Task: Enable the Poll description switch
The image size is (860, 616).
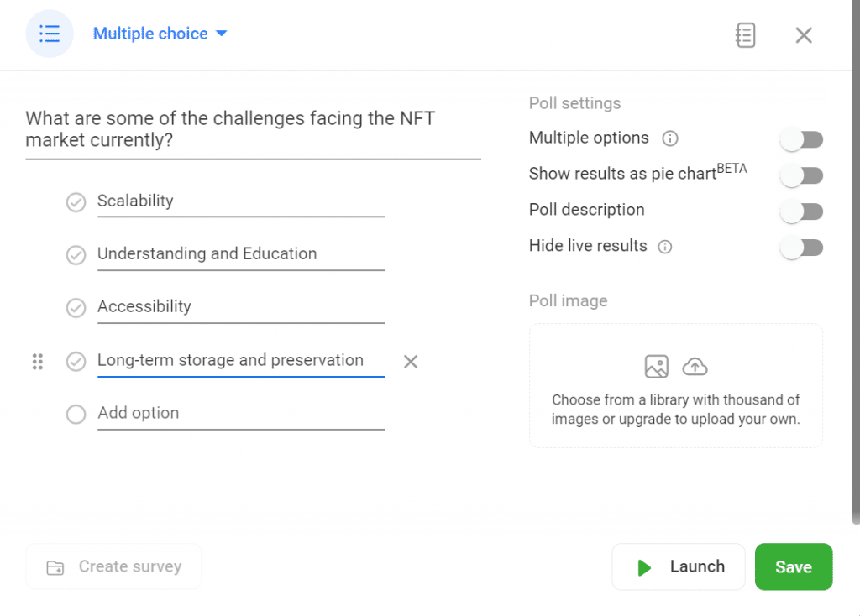Action: click(801, 211)
